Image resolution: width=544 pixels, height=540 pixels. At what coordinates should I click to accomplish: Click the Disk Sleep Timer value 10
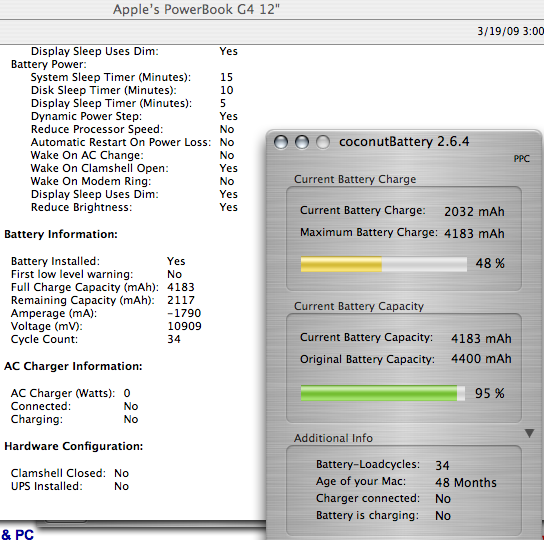pos(227,90)
